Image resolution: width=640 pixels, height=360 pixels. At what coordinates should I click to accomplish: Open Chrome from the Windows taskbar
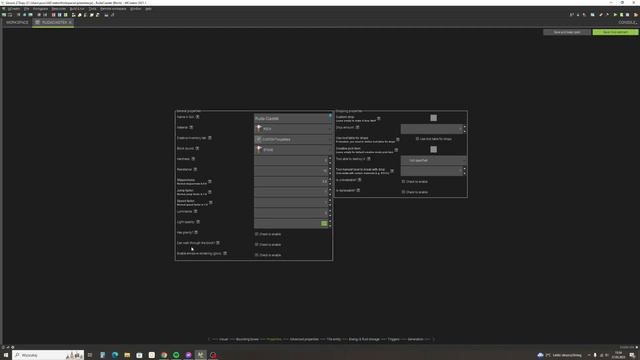click(164, 355)
